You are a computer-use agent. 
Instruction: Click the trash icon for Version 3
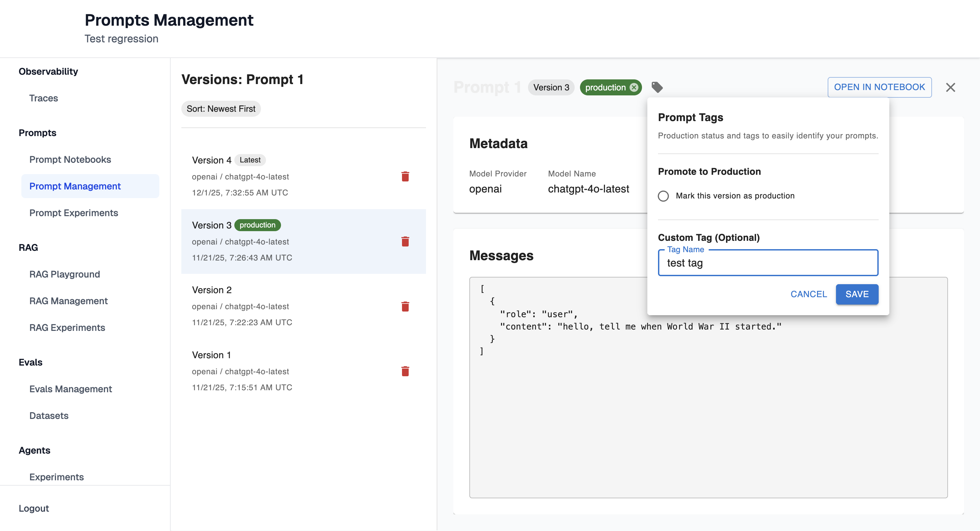[x=405, y=242]
